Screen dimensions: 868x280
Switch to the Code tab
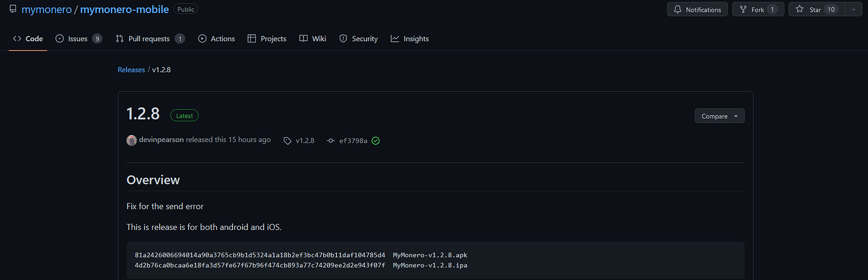[27, 39]
